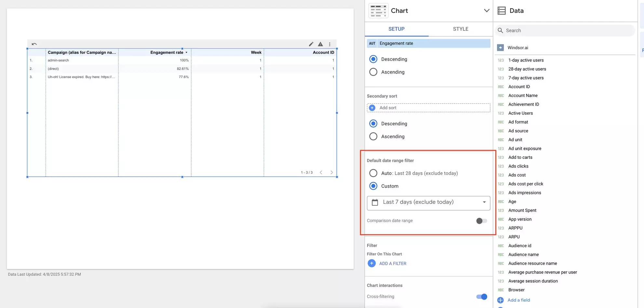Image resolution: width=644 pixels, height=308 pixels.
Task: Select Ascending for primary sort
Action: (x=373, y=72)
